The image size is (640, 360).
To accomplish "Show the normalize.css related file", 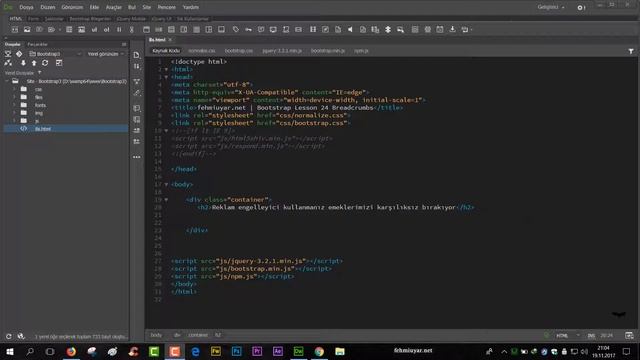I will (202, 51).
